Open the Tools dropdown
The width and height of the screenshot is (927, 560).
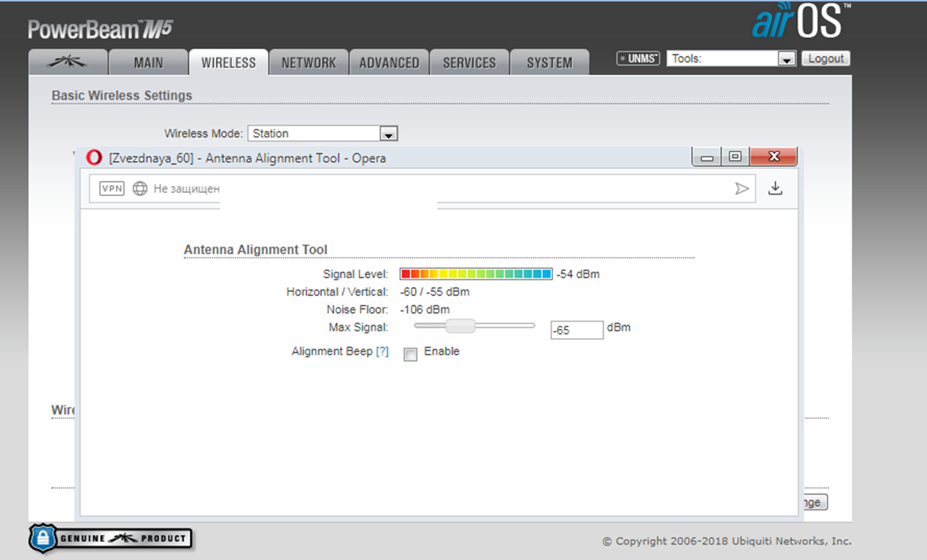coord(787,59)
